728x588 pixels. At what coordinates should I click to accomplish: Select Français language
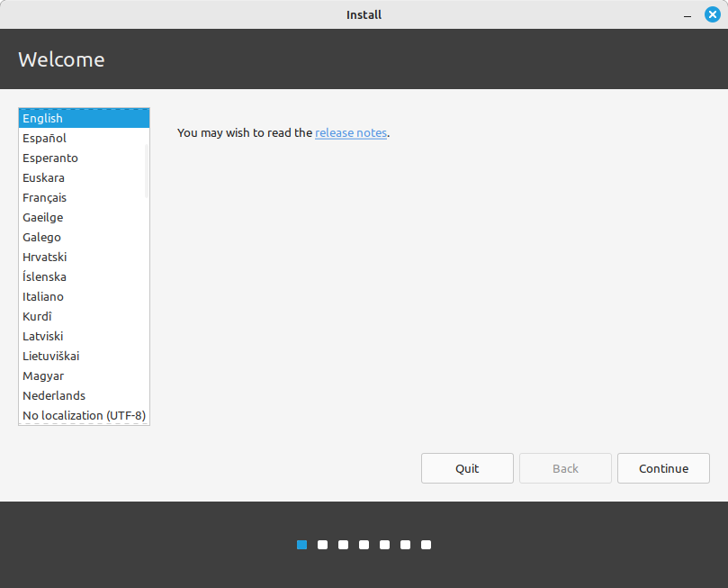tap(84, 198)
